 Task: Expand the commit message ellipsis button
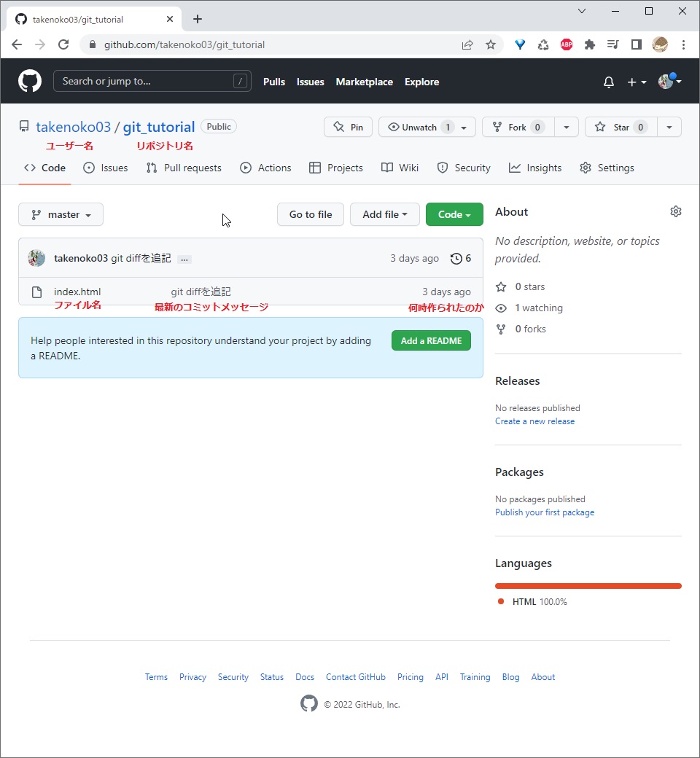coord(184,259)
